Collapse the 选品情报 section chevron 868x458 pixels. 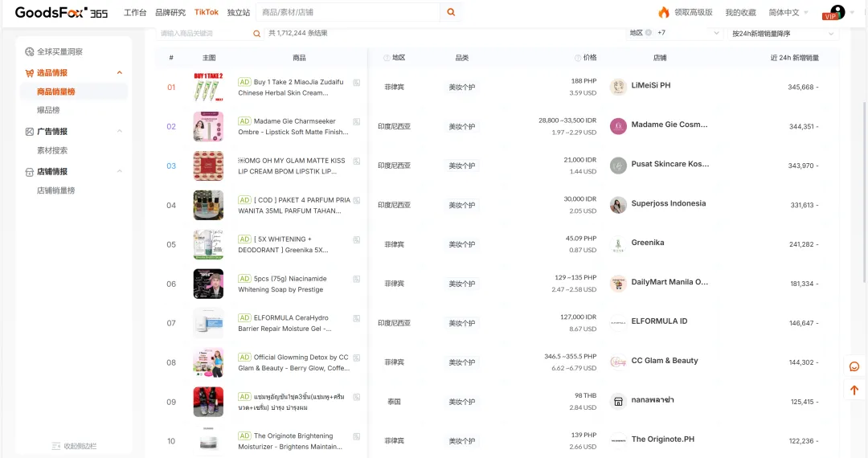coord(120,73)
